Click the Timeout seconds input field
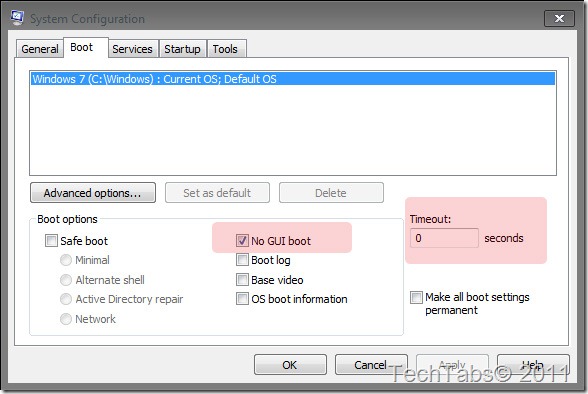Viewport: 588px width, 394px height. click(444, 238)
